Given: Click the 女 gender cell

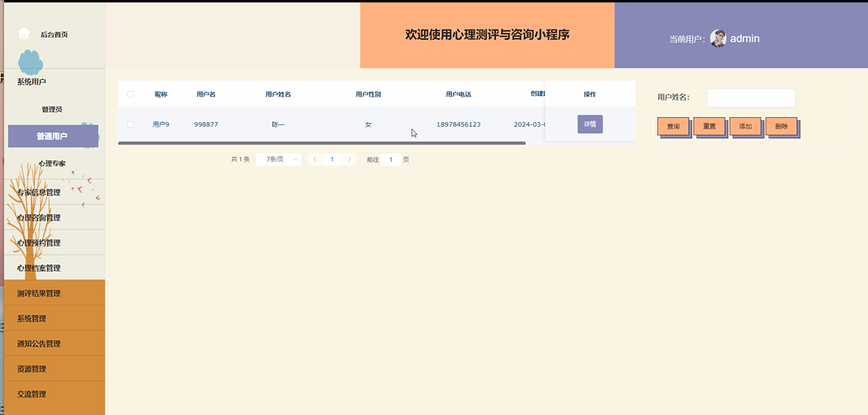Looking at the screenshot, I should coord(368,124).
